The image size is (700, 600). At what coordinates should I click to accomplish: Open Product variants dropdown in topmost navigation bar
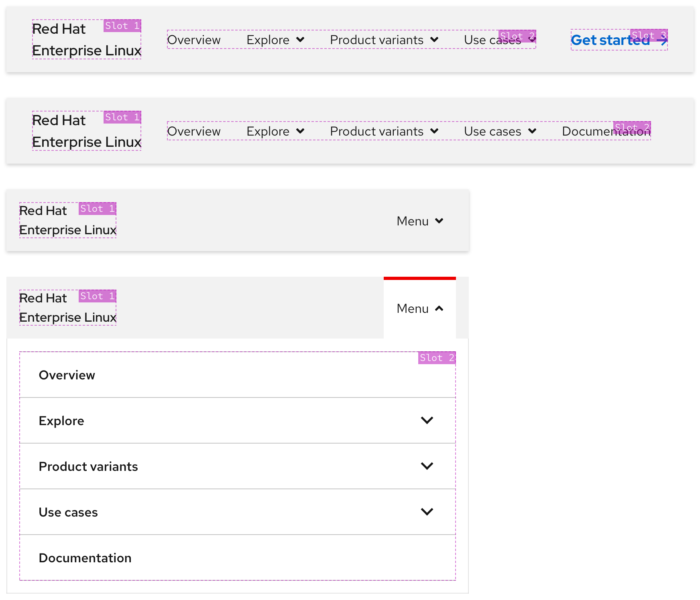point(384,40)
